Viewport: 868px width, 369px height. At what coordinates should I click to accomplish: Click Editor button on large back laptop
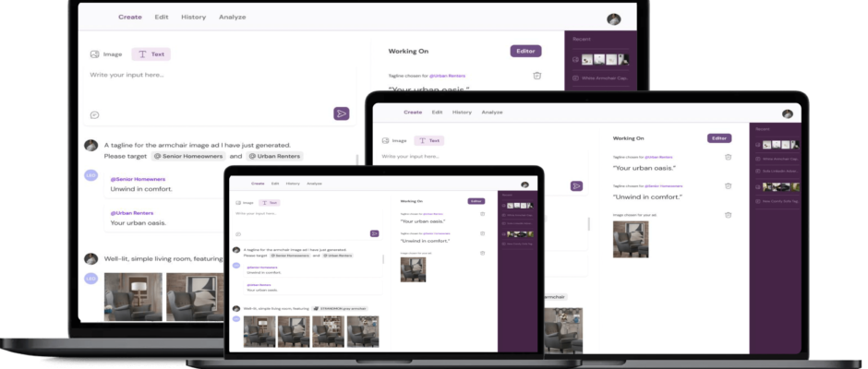(525, 51)
